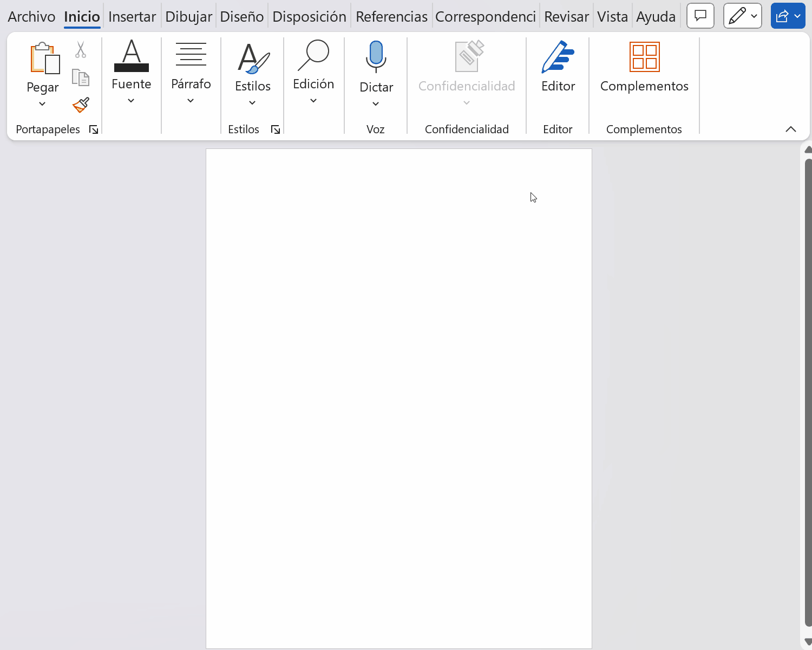Open the Archivo menu

click(31, 17)
